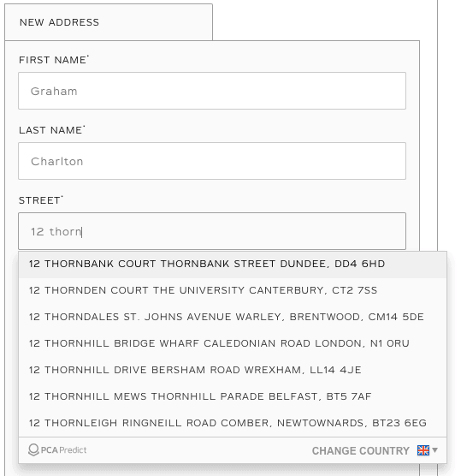Viewport: 461px width, 476px height.
Task: Choose 12 Thornden Court Canterbury address
Action: tap(233, 290)
